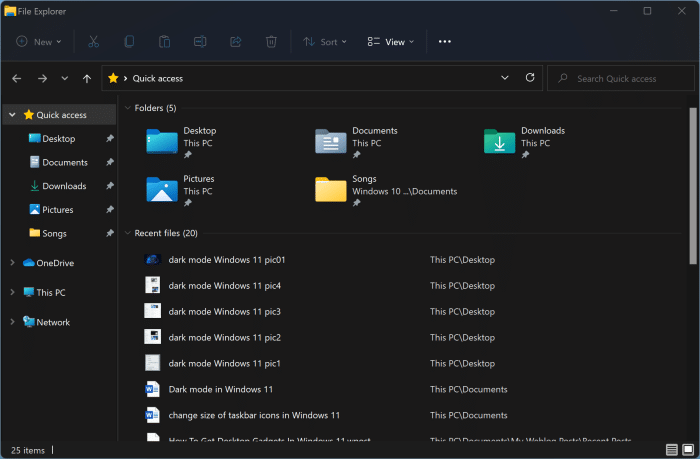Screen dimensions: 700x459
Task: Open the New item dropdown
Action: pos(38,42)
